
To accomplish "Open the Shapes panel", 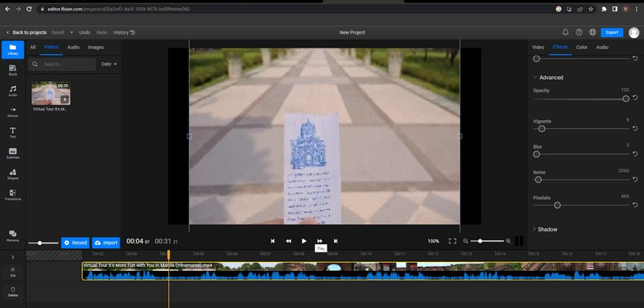I will [x=13, y=174].
